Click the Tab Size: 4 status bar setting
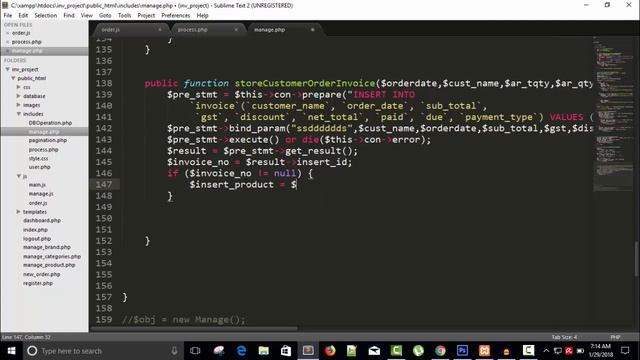This screenshot has height=360, width=640. tap(564, 337)
